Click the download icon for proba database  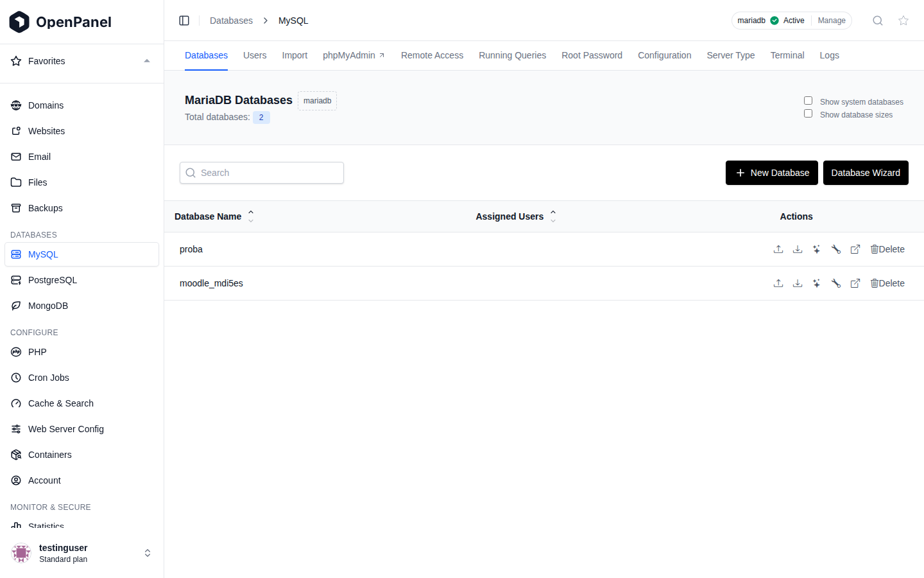[798, 249]
